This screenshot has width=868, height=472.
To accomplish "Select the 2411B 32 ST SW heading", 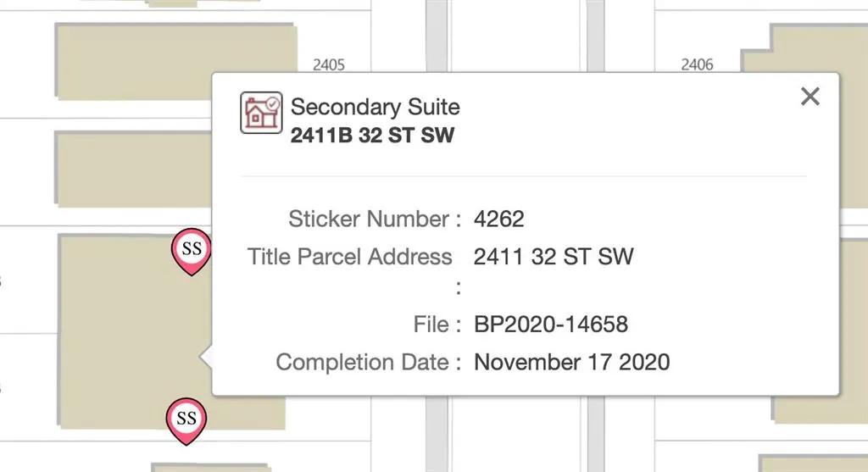I will click(x=372, y=136).
